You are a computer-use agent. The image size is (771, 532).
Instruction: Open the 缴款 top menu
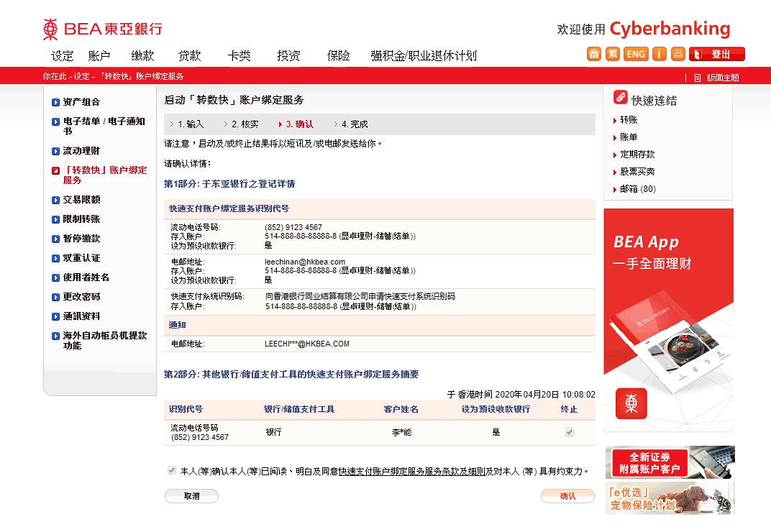[143, 55]
